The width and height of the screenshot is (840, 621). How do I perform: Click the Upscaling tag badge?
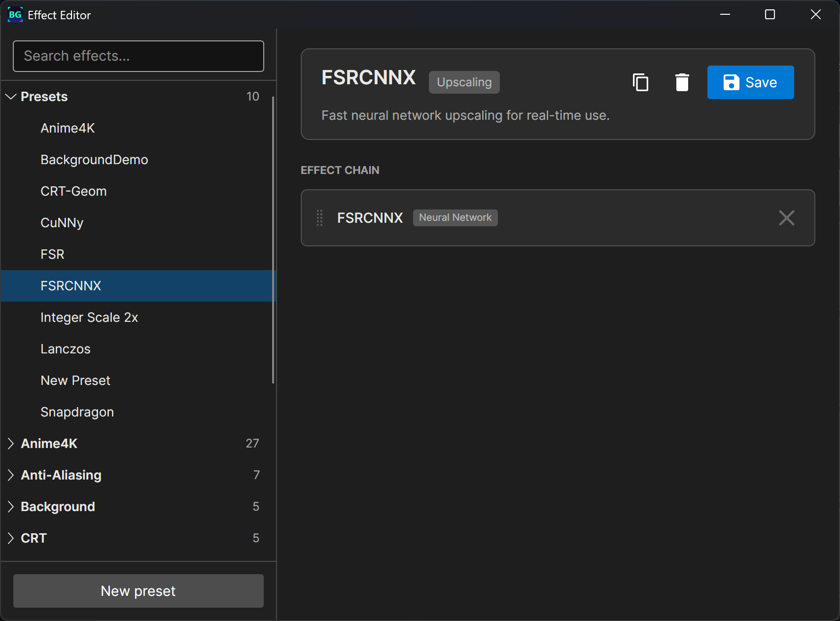tap(464, 82)
